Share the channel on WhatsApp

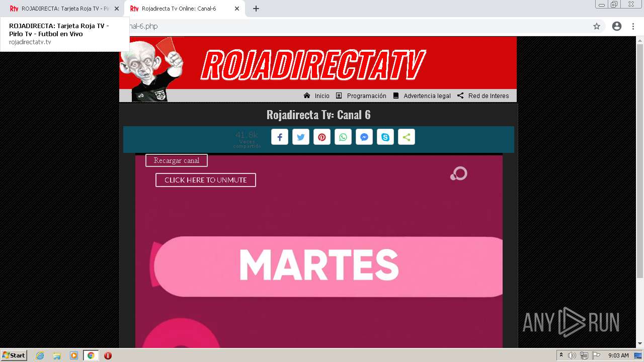click(343, 137)
